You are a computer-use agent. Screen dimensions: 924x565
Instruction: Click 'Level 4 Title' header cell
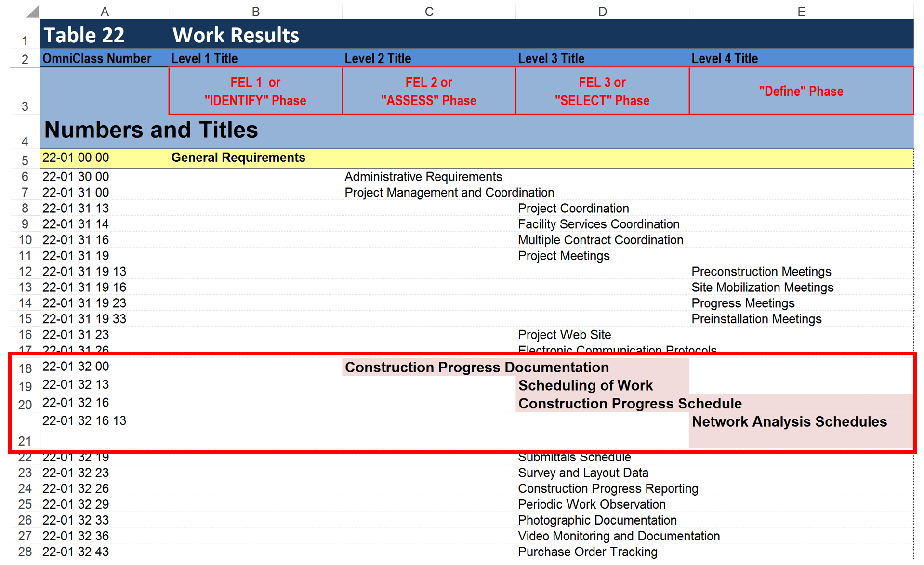click(x=802, y=58)
